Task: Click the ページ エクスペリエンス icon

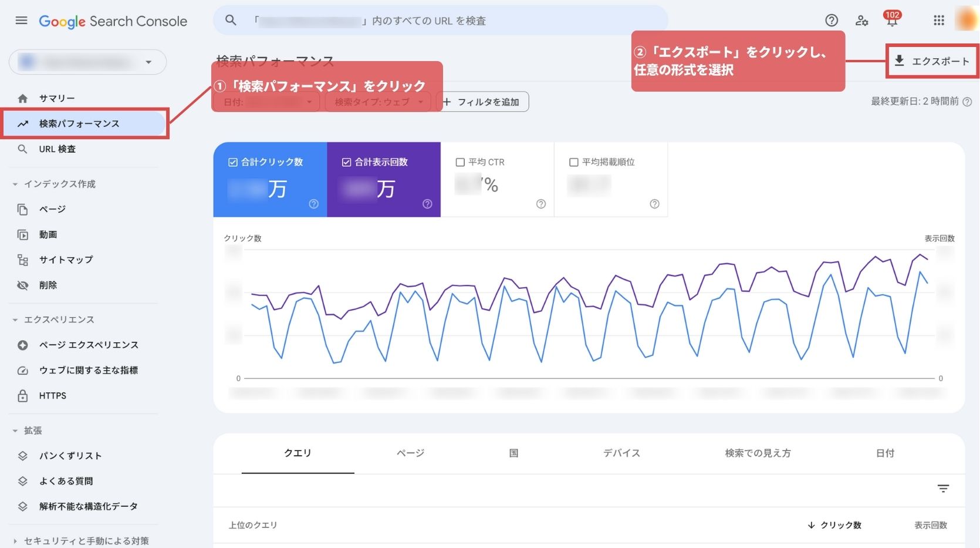Action: (23, 345)
